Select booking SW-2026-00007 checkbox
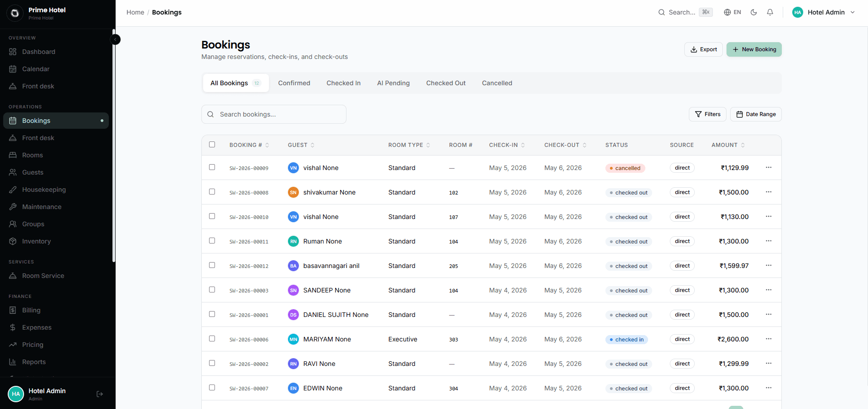This screenshot has height=409, width=868. tap(212, 388)
